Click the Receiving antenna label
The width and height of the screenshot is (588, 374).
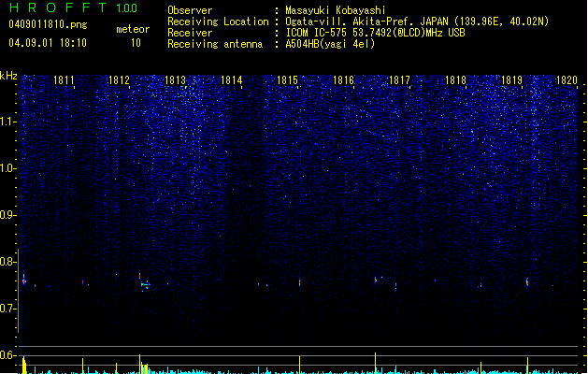[x=215, y=44]
